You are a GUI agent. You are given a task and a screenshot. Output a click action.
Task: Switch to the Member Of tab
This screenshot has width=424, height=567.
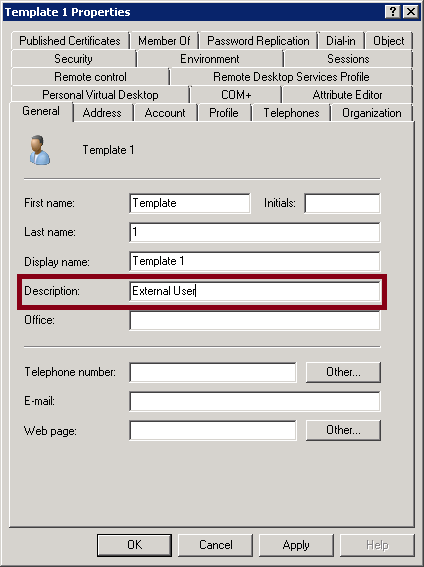click(x=164, y=41)
